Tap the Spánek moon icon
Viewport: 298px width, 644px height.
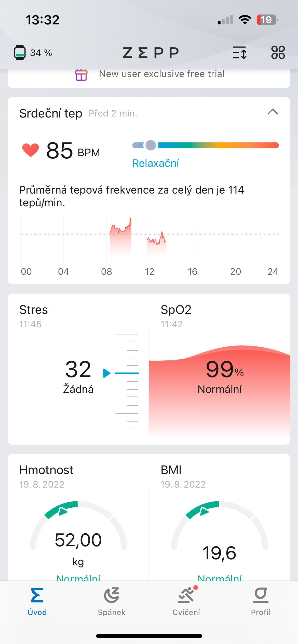point(112,595)
